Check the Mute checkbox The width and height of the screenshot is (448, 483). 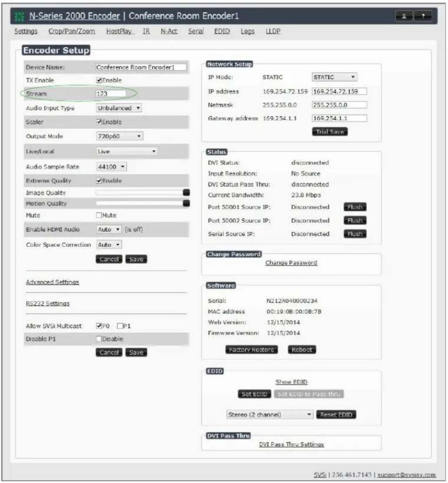(x=99, y=215)
